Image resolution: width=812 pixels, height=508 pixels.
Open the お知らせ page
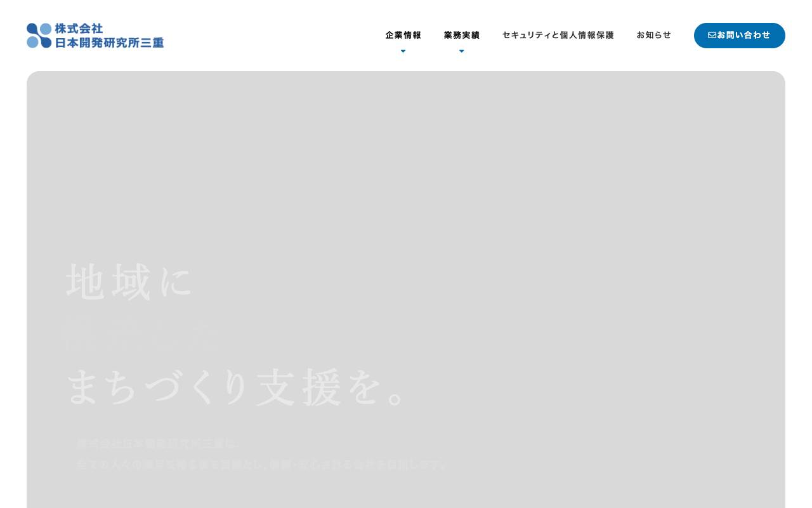click(654, 35)
